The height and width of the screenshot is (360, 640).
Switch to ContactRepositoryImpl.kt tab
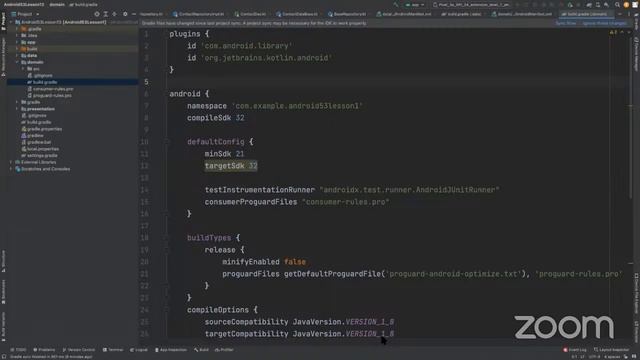pyautogui.click(x=198, y=14)
